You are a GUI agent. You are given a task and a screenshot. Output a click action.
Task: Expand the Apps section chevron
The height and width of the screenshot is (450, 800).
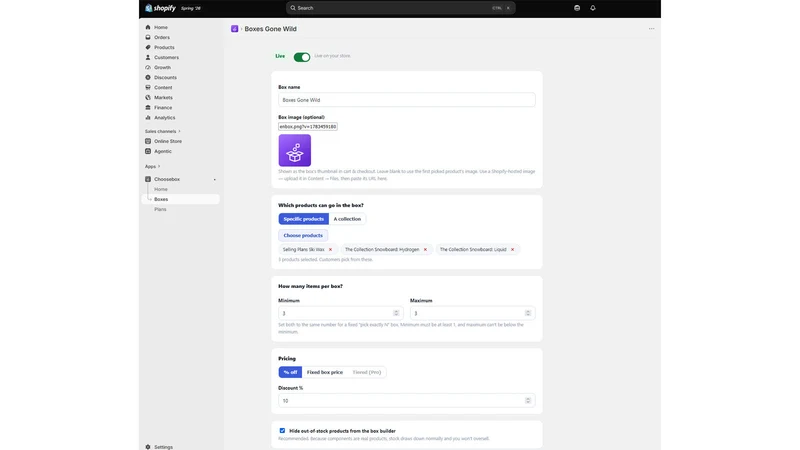pos(159,166)
